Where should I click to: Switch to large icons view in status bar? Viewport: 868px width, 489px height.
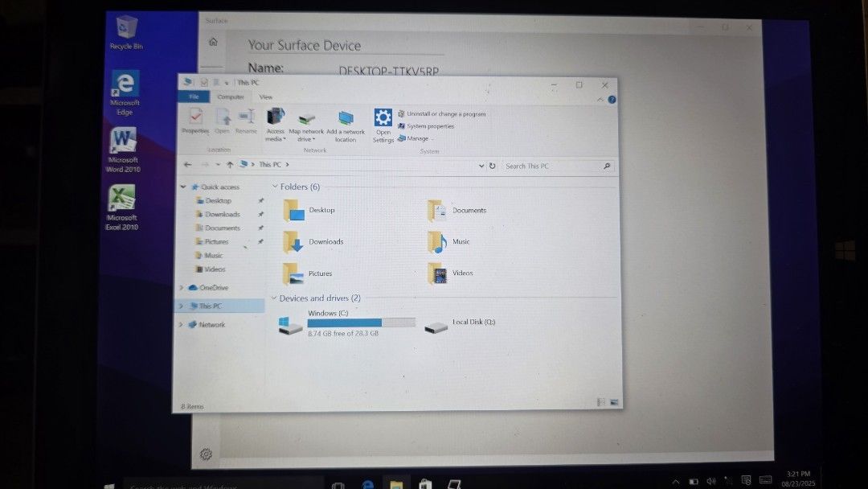pyautogui.click(x=614, y=402)
